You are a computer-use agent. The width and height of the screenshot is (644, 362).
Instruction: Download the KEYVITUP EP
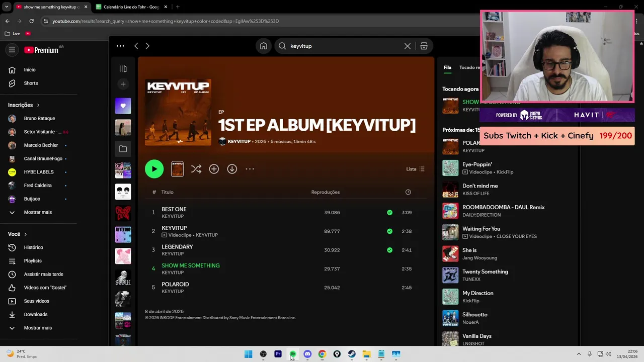[x=232, y=169]
